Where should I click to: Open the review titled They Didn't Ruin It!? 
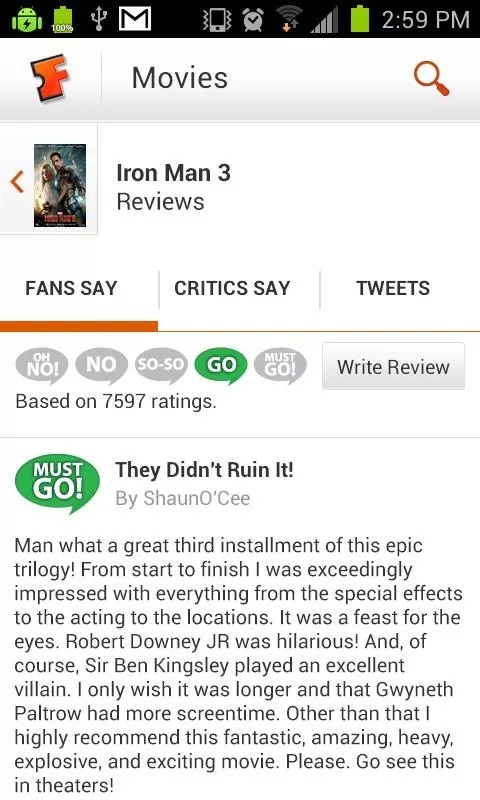(205, 470)
